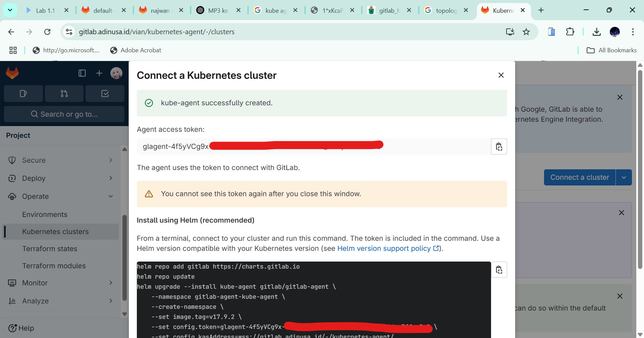Screen dimensions: 644x338
Task: Open assigned issues shortcut icon
Action: coord(23,94)
